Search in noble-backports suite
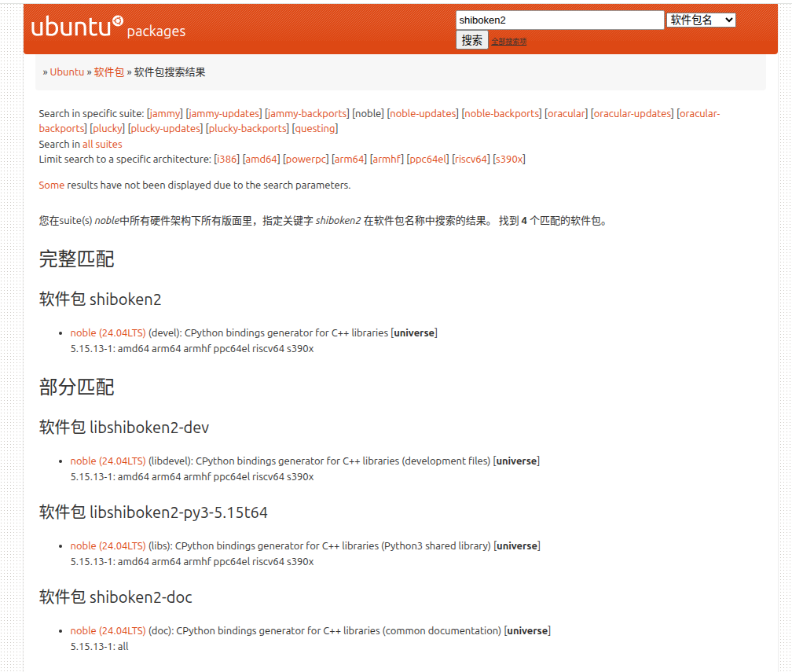Image resolution: width=792 pixels, height=672 pixels. pyautogui.click(x=501, y=114)
